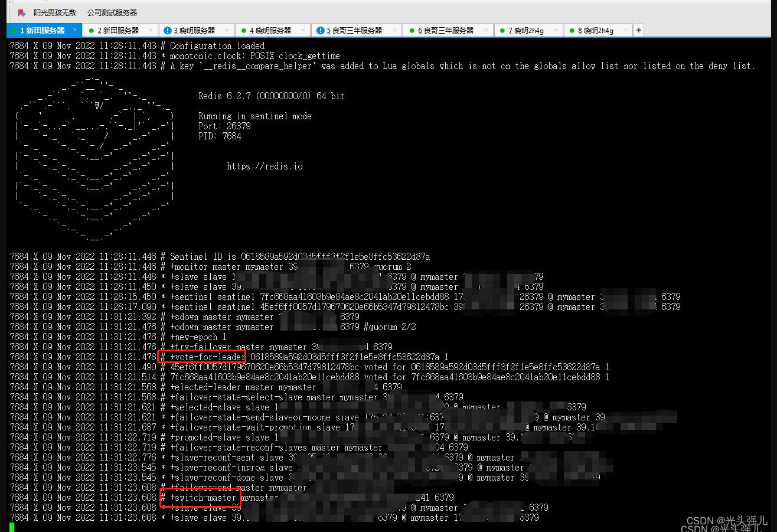Click the '7fc668aa… voted for' line
The height and width of the screenshot is (532, 777).
point(309,377)
